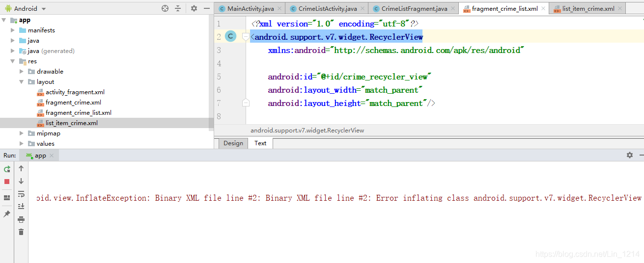Viewport: 644px width, 263px height.
Task: Close the CrimeListFragment.java tab
Action: (453, 8)
